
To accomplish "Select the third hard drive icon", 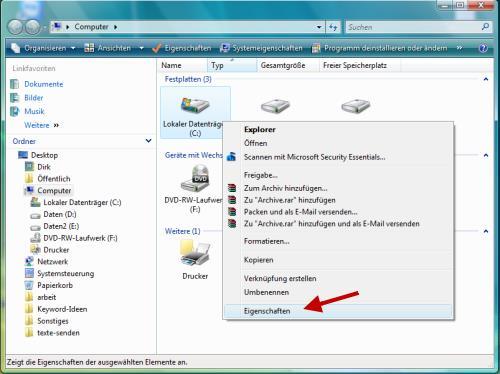I will click(356, 106).
